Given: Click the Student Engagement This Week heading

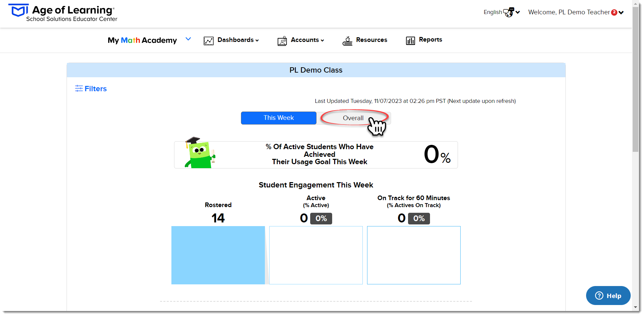Looking at the screenshot, I should pyautogui.click(x=316, y=185).
